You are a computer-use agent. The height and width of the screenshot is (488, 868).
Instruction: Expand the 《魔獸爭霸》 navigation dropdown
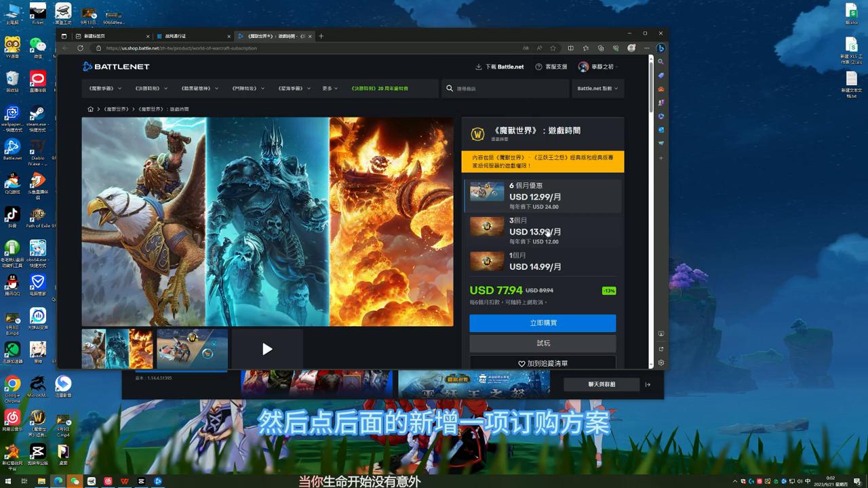pos(104,88)
